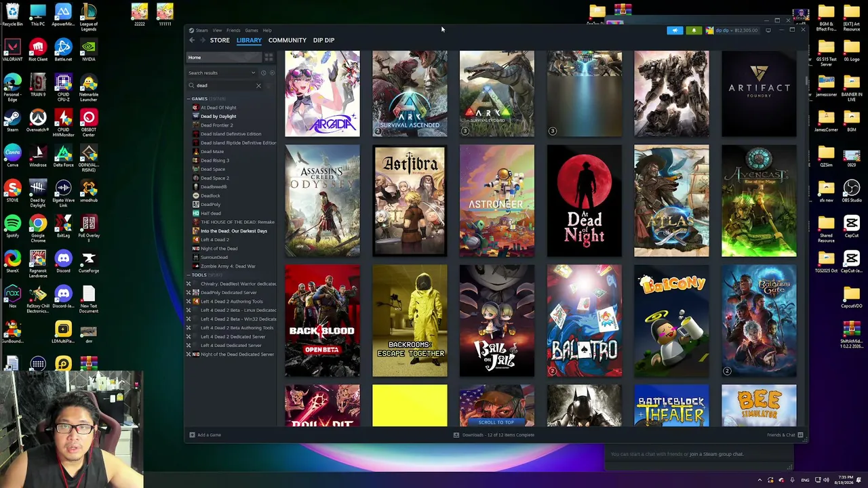Switch to the STORE tab

(220, 40)
